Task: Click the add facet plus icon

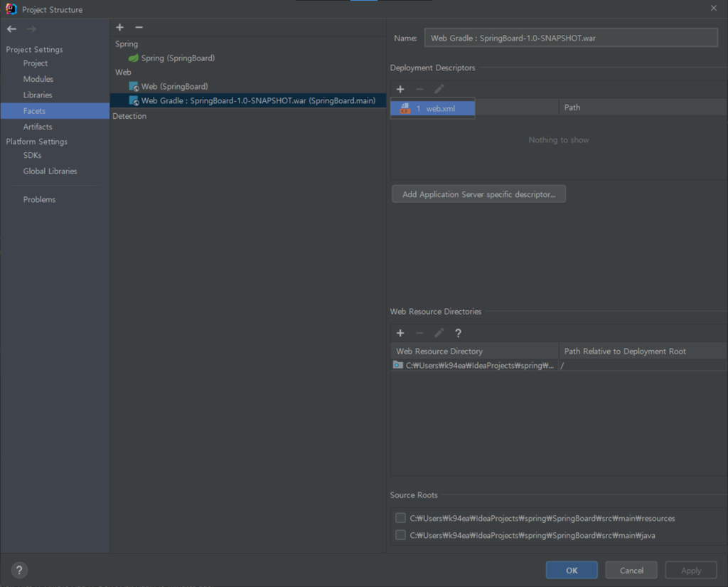Action: [x=119, y=27]
